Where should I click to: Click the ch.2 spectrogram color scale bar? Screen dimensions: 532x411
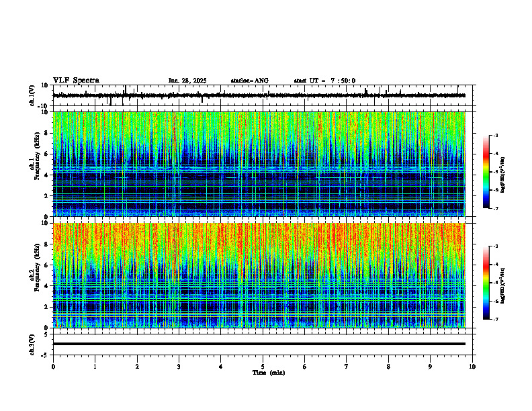tap(486, 283)
